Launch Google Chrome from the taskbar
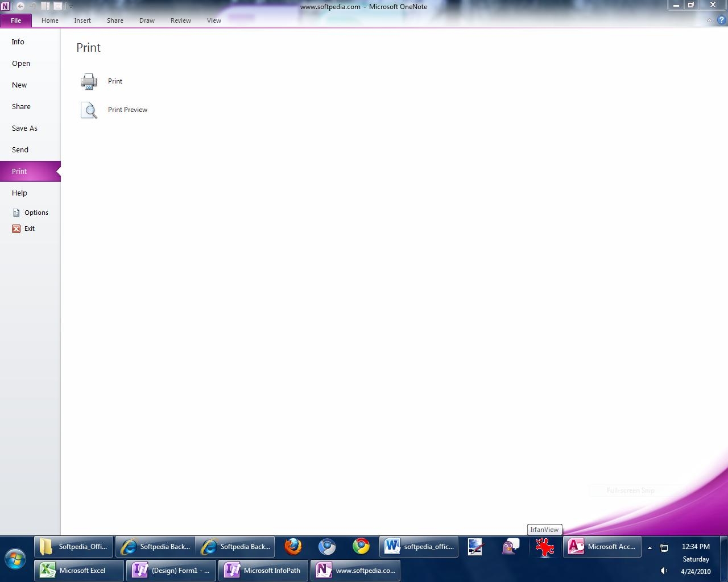This screenshot has height=582, width=728. click(361, 547)
